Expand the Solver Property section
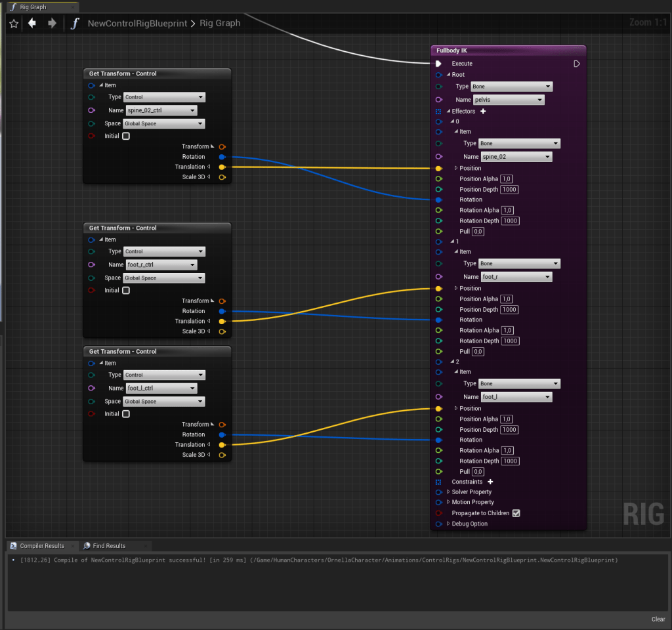The height and width of the screenshot is (630, 672). click(x=448, y=492)
